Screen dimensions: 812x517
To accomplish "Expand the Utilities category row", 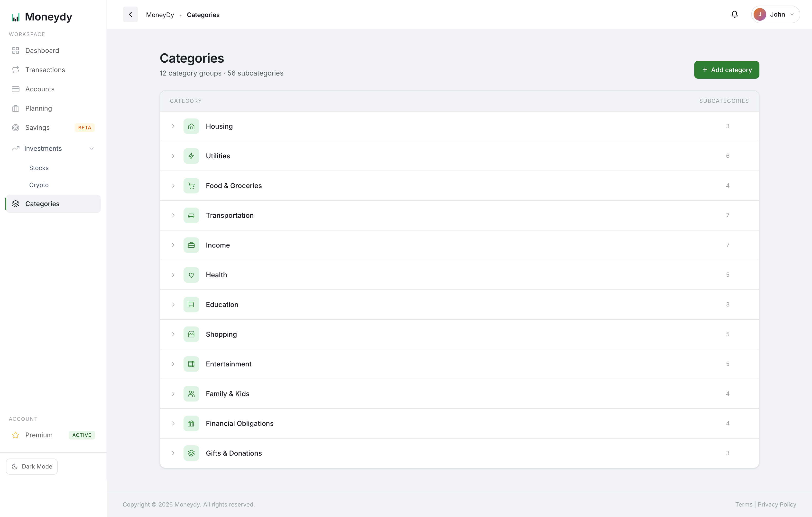I will click(173, 156).
